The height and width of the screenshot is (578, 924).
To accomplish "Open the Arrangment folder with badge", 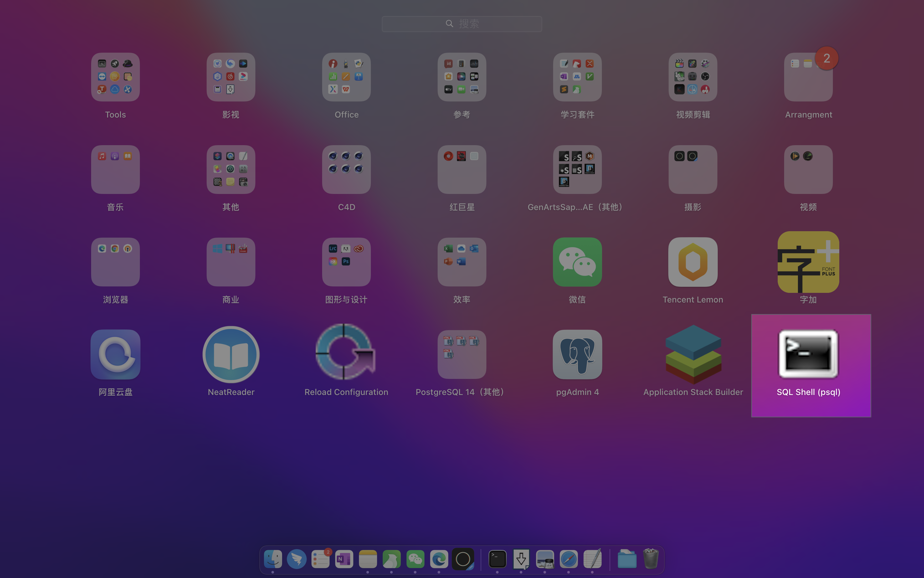I will 808,77.
